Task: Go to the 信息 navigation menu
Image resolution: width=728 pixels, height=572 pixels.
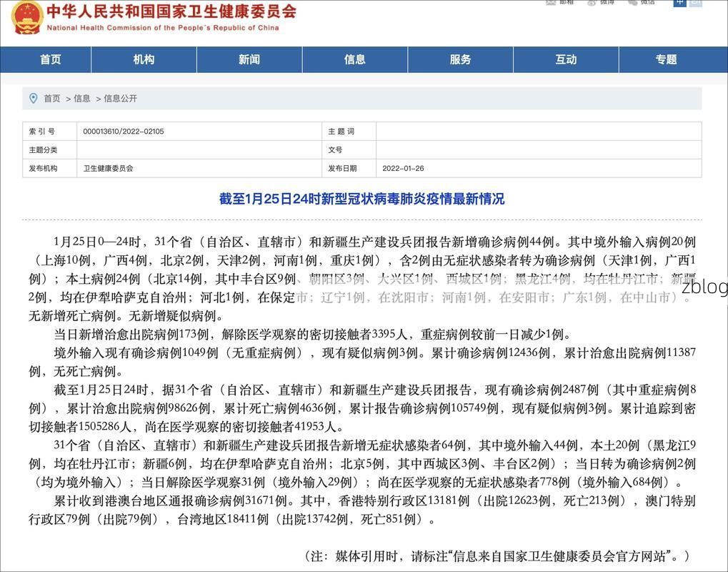Action: (x=355, y=59)
